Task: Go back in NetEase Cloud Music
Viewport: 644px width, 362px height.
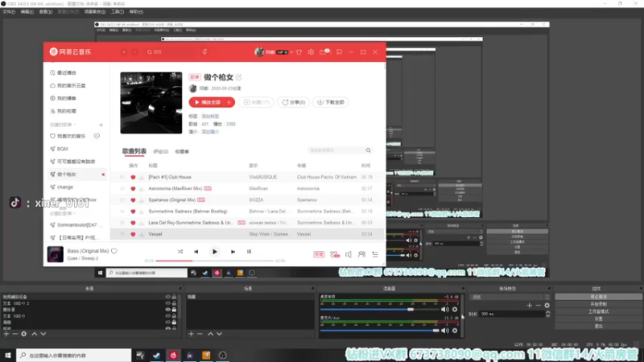Action: pyautogui.click(x=124, y=52)
